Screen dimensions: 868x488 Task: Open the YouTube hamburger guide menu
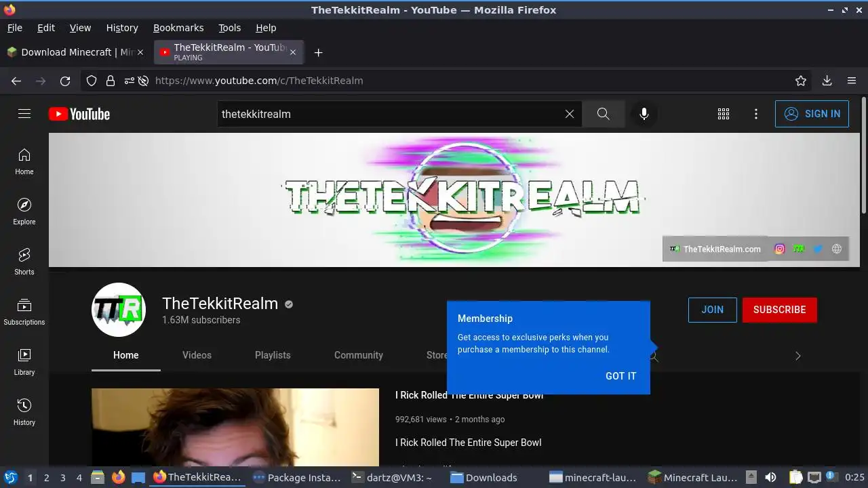coord(24,114)
